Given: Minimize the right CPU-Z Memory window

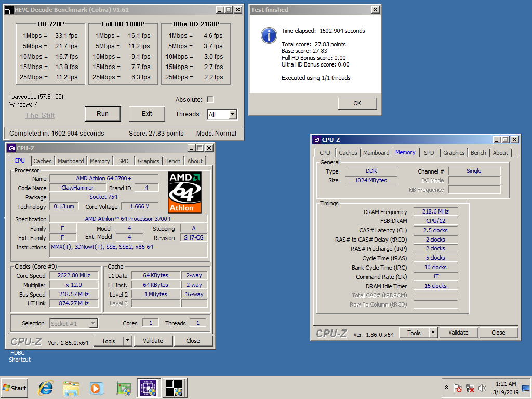Looking at the screenshot, I should click(496, 139).
